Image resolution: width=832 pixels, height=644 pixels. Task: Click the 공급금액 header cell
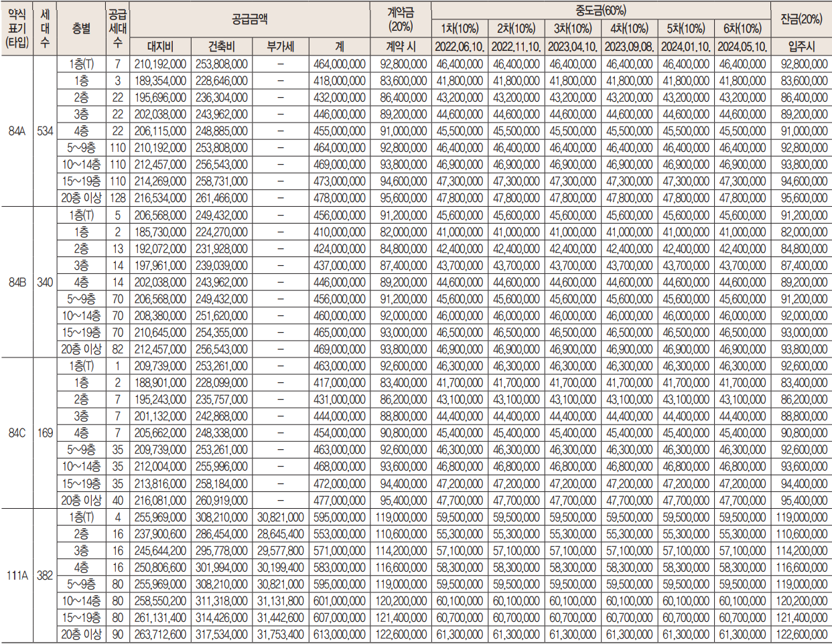[x=250, y=19]
